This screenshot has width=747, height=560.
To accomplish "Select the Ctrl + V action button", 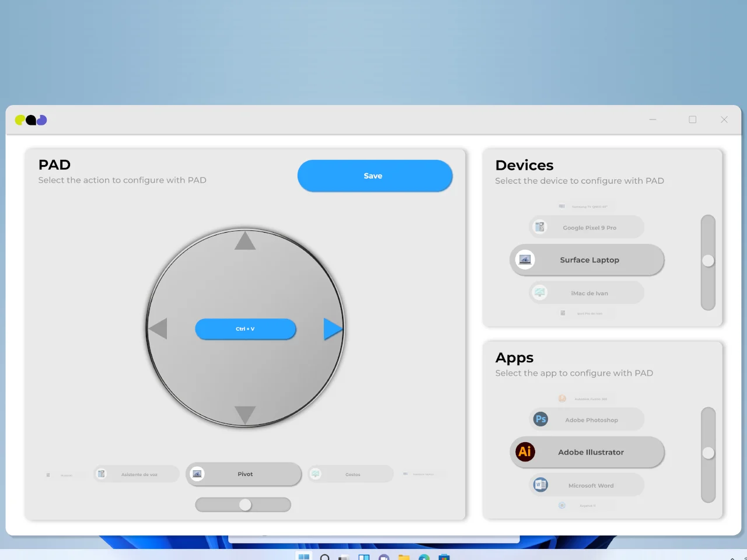I will tap(246, 329).
